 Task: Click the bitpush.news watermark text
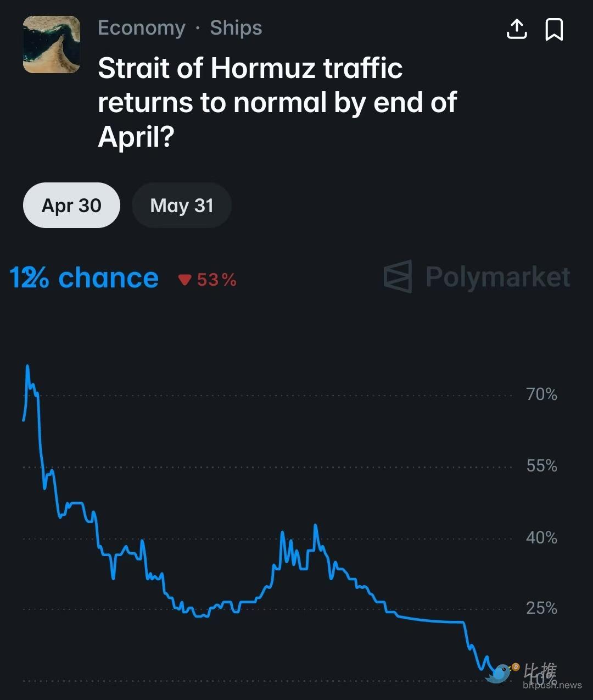pos(552,685)
